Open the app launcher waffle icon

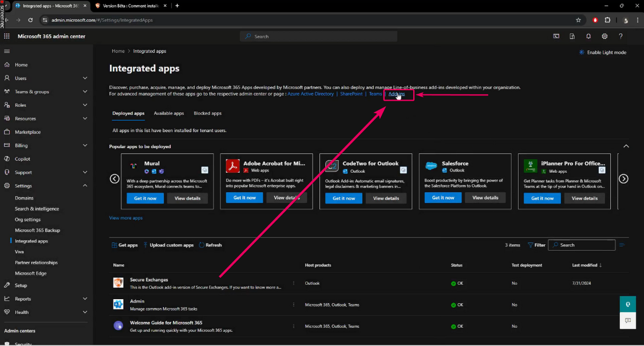point(7,36)
